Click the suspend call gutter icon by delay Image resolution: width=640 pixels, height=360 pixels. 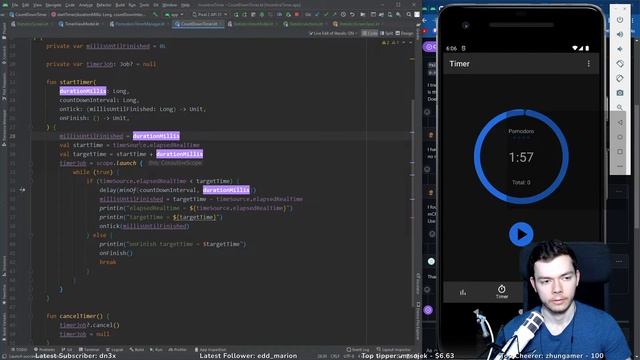(22, 190)
